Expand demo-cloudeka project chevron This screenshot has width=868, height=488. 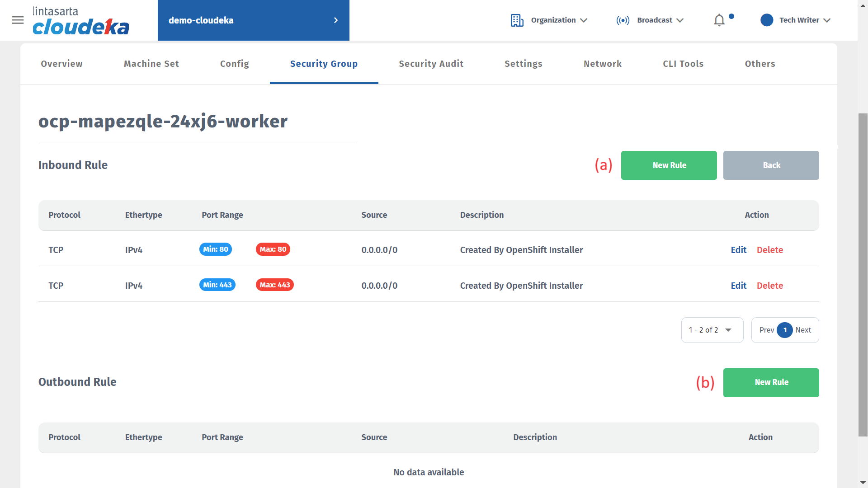pyautogui.click(x=335, y=20)
